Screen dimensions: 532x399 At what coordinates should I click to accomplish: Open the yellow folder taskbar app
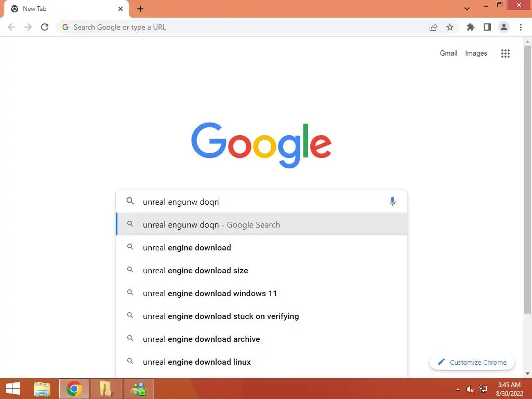[106, 389]
